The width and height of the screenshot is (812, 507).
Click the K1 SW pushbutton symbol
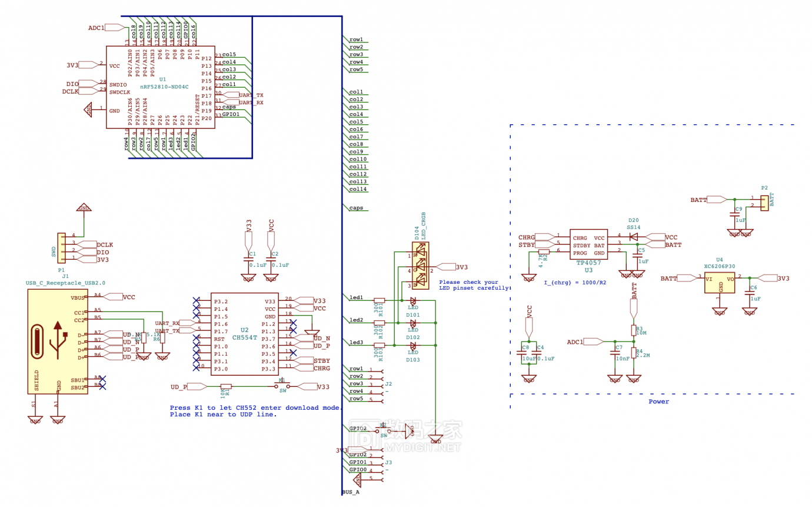click(x=282, y=386)
